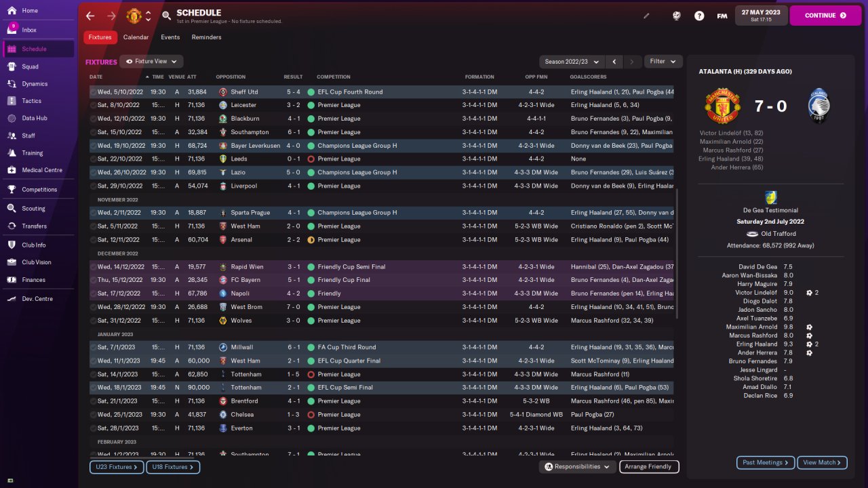
Task: Click the search magnifier icon beside Schedule
Action: point(167,16)
